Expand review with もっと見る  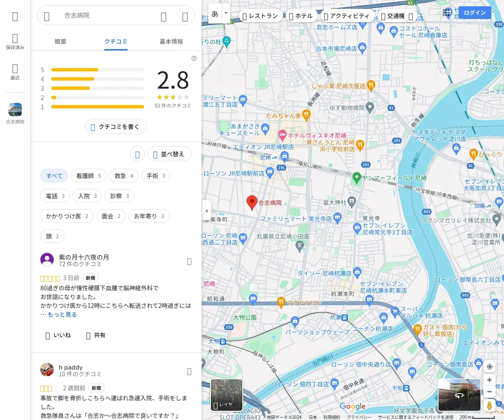(62, 314)
